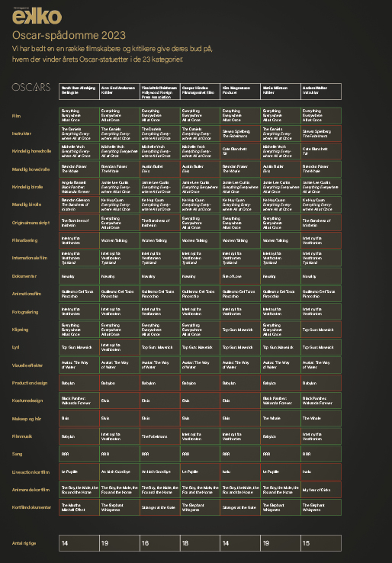Select the 'Casper Hindse' column header
Image resolution: width=392 pixels, height=563 pixels.
pyautogui.click(x=200, y=92)
